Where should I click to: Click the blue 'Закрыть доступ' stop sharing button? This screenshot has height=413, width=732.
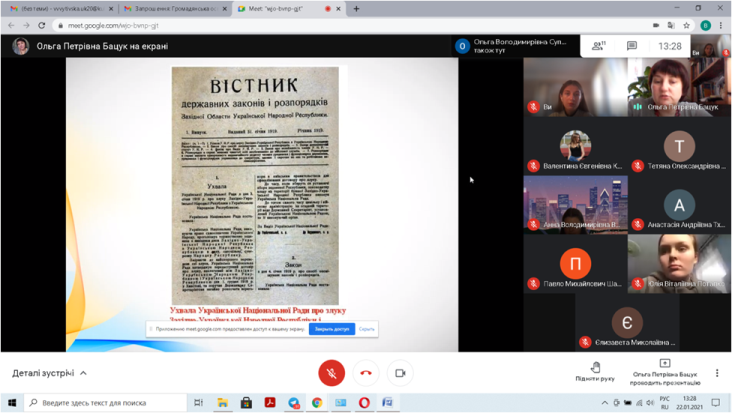pyautogui.click(x=332, y=329)
